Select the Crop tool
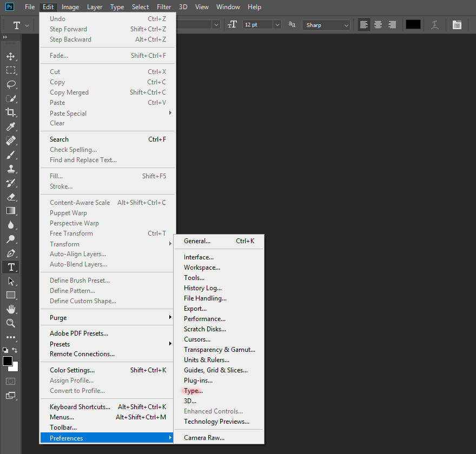This screenshot has width=476, height=454. [x=11, y=112]
